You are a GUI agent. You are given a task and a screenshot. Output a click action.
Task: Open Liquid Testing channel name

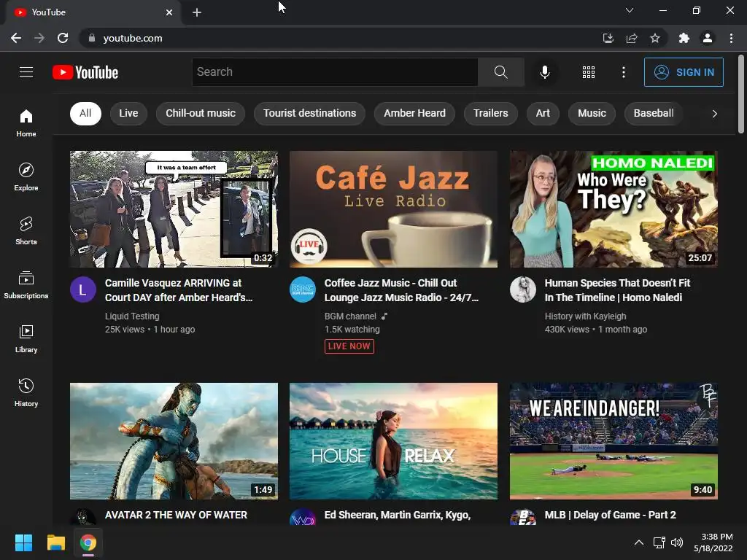point(132,316)
